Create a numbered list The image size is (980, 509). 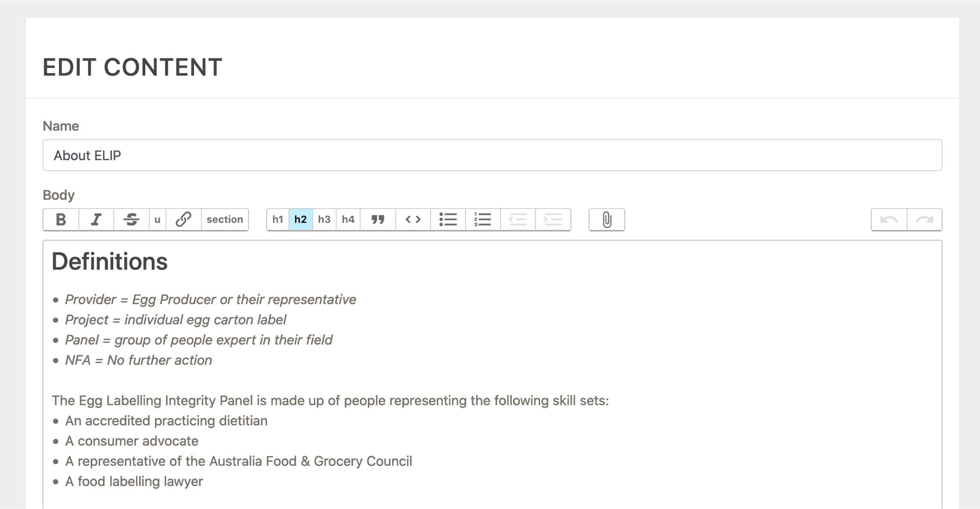[x=483, y=220]
